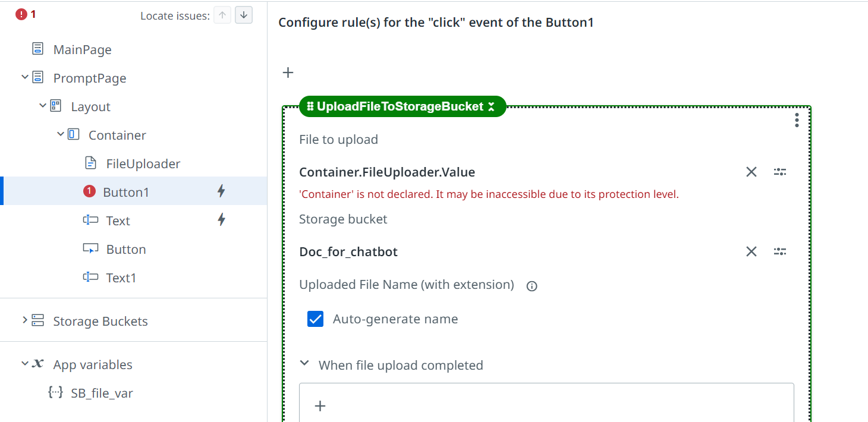Collapse the PromptPage tree node

[x=25, y=77]
